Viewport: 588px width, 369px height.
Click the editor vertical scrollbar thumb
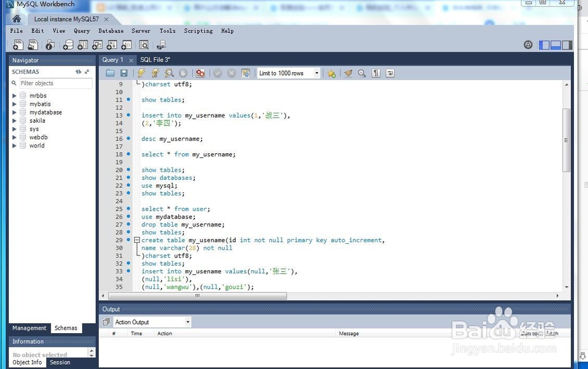click(x=566, y=140)
